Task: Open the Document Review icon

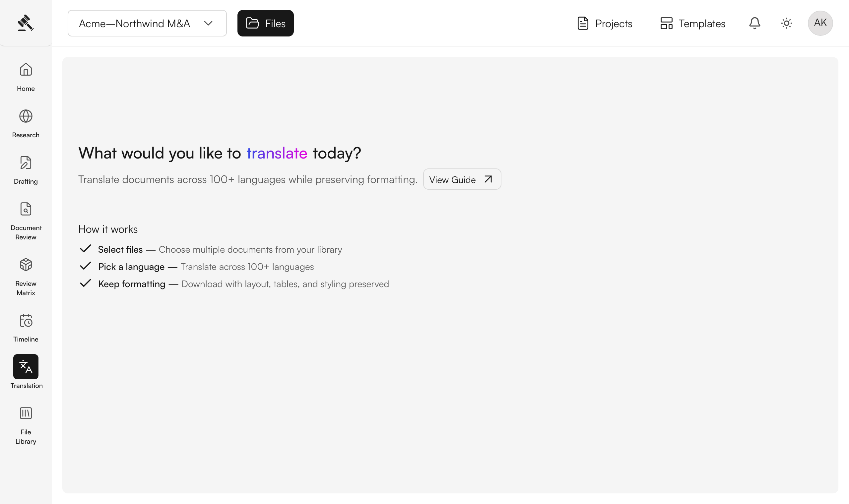Action: pyautogui.click(x=26, y=209)
